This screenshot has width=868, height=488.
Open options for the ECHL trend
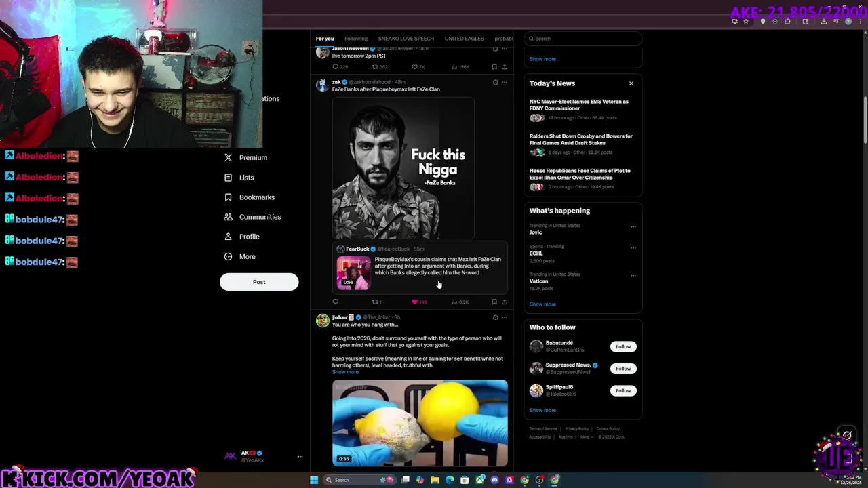[x=633, y=248]
